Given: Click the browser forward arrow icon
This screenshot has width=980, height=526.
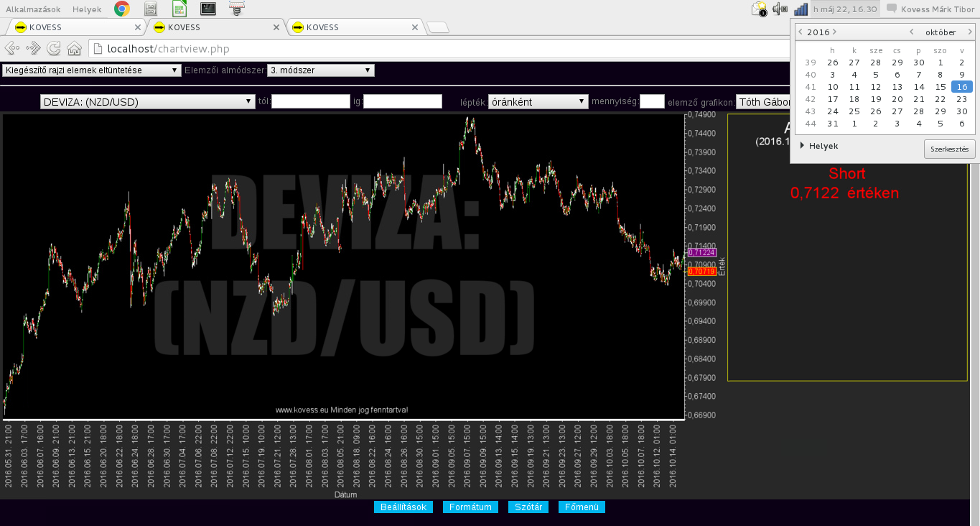Looking at the screenshot, I should pos(33,48).
